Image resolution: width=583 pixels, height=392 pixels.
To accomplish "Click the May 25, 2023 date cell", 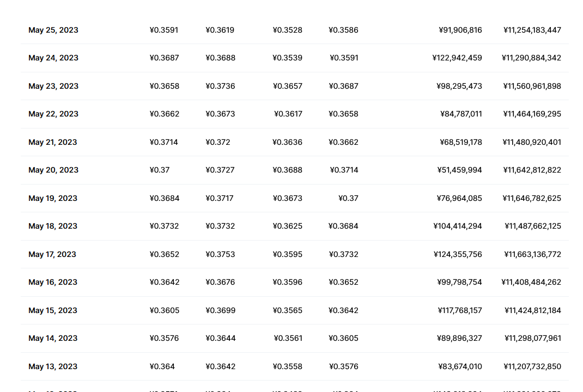I will (53, 30).
